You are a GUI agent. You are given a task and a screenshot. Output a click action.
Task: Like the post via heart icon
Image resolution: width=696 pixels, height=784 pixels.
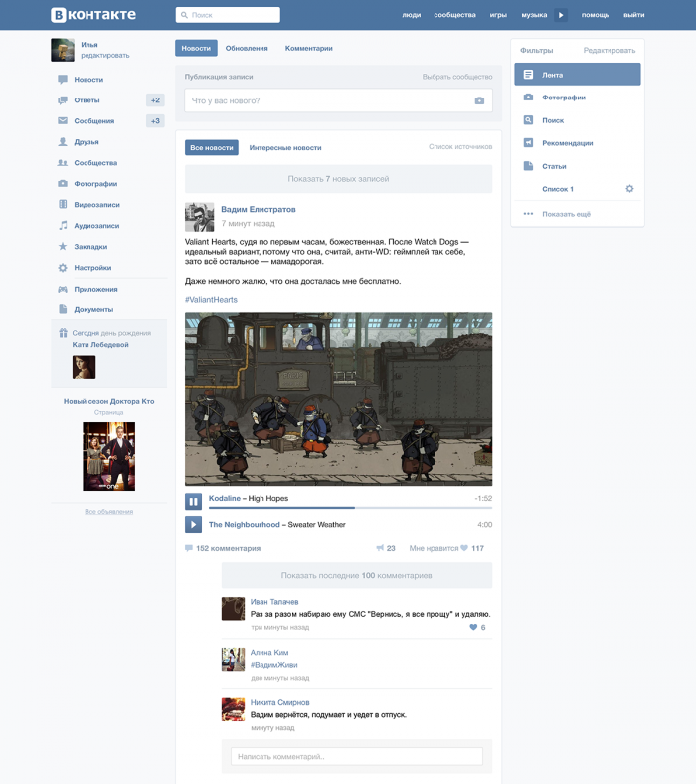click(x=464, y=548)
